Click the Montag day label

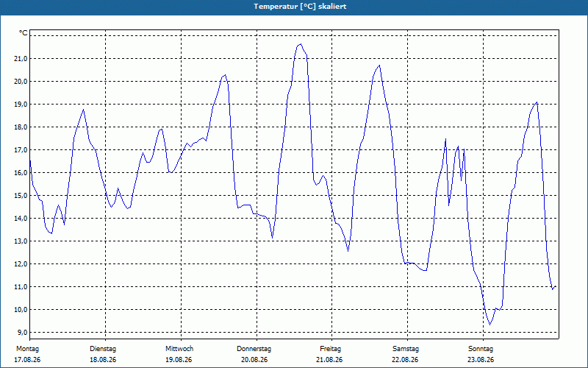tap(27, 349)
